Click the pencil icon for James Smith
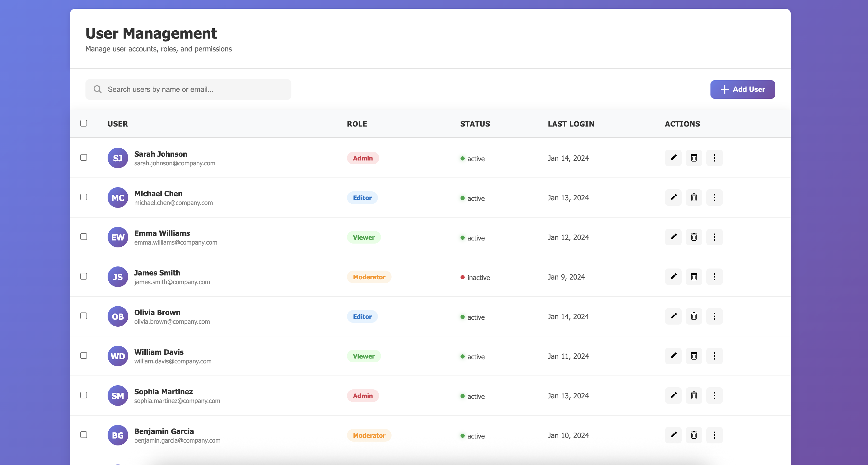The height and width of the screenshot is (465, 868). click(x=673, y=276)
